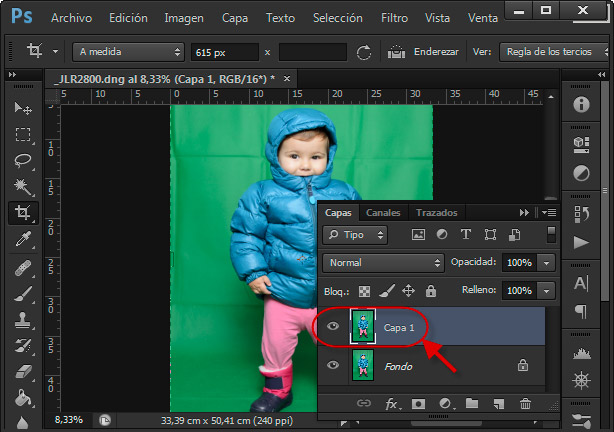614x432 pixels.
Task: Open the Tipo filter dropdown
Action: point(355,235)
